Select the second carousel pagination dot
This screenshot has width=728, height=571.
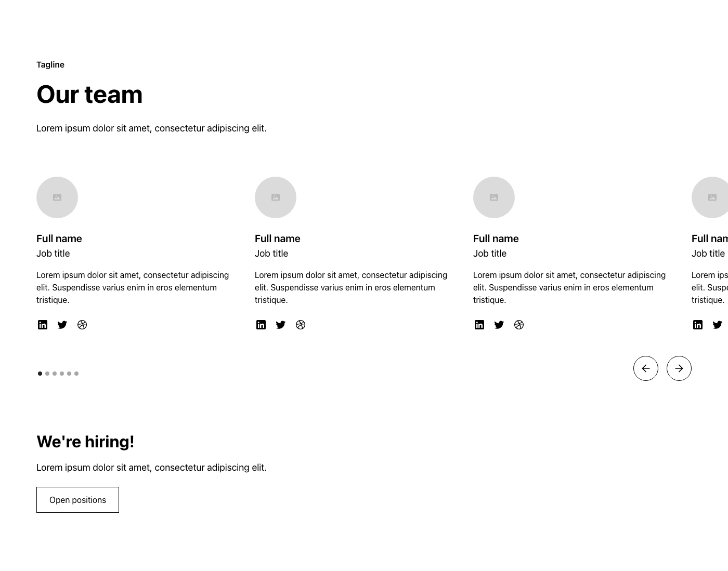(47, 374)
